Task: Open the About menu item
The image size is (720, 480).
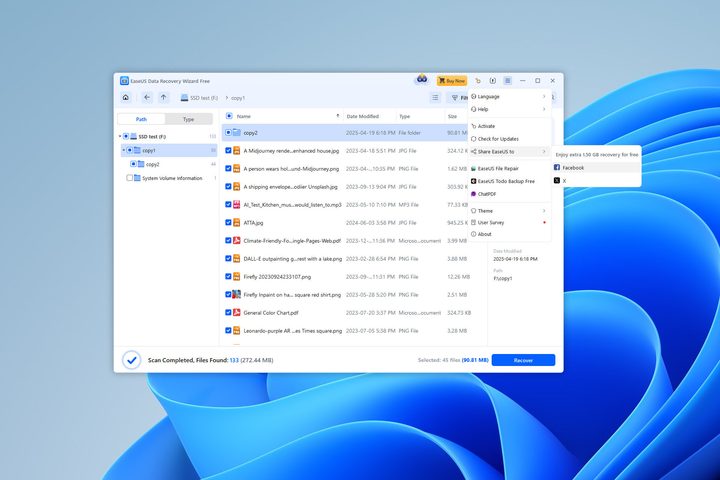Action: tap(509, 234)
